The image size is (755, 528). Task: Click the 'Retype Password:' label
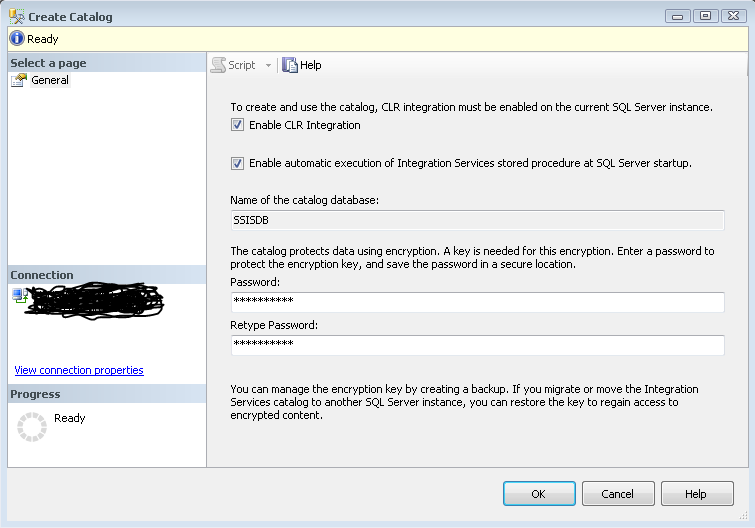point(274,325)
